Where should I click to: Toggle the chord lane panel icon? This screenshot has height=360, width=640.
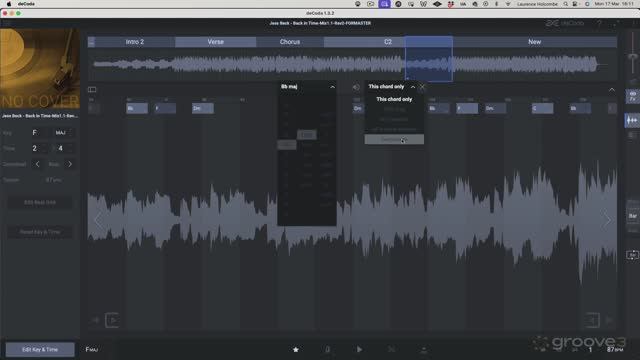pyautogui.click(x=92, y=89)
